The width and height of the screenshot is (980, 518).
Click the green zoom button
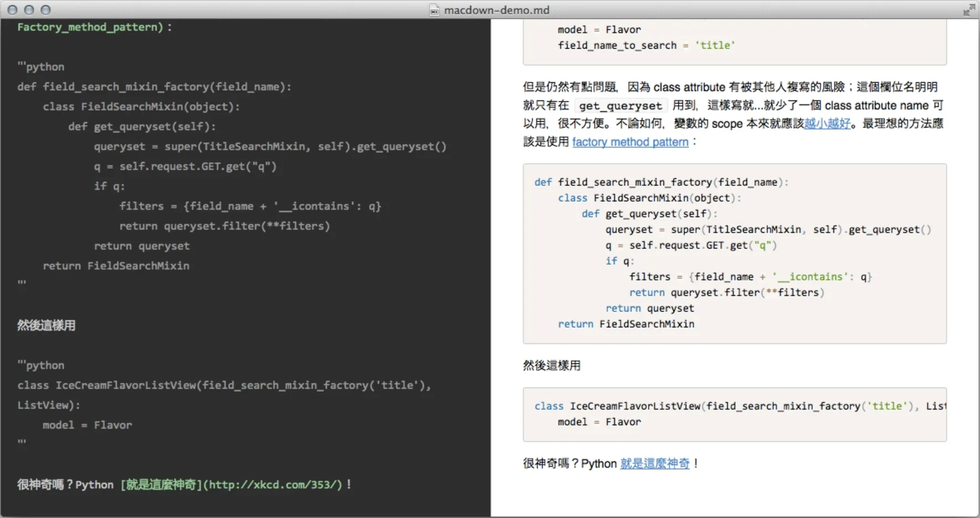(x=44, y=9)
